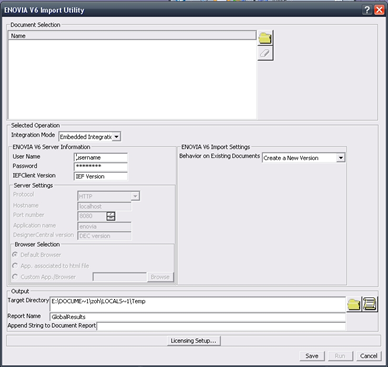Click the User Name input field
The image size is (389, 367).
tap(101, 157)
